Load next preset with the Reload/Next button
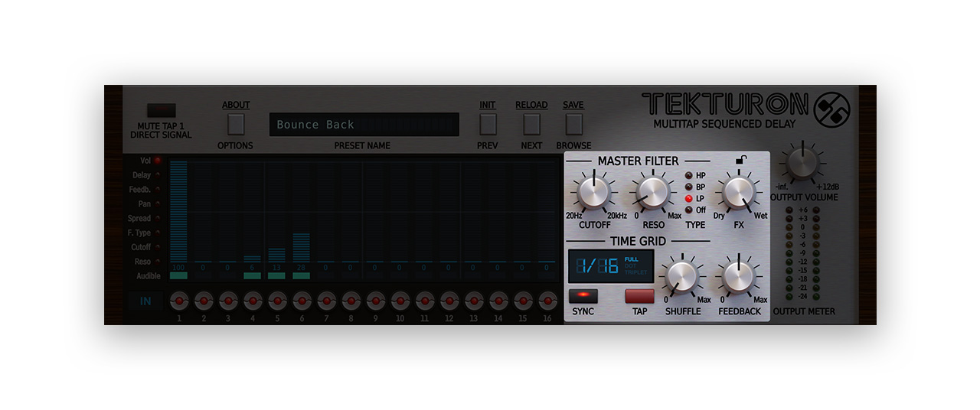 click(x=531, y=124)
